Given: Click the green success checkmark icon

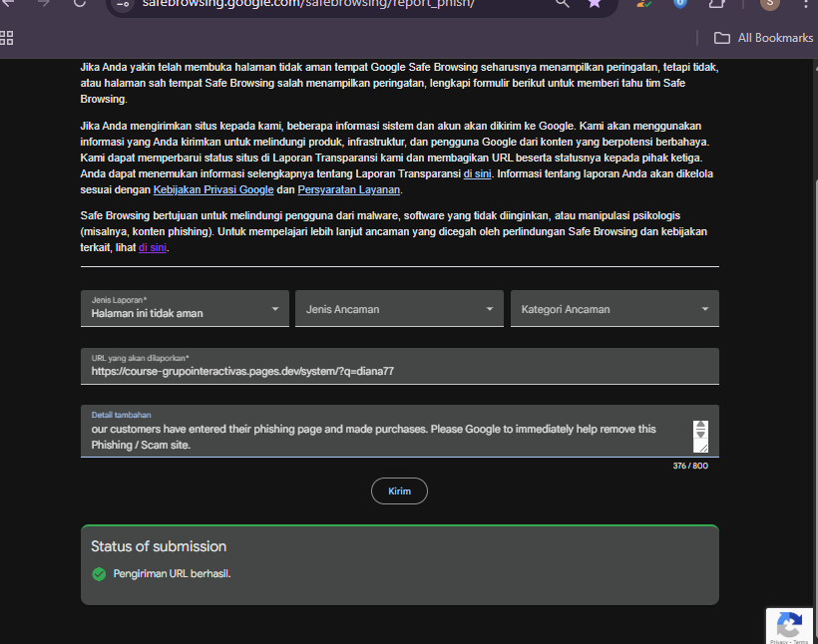Looking at the screenshot, I should click(x=99, y=574).
